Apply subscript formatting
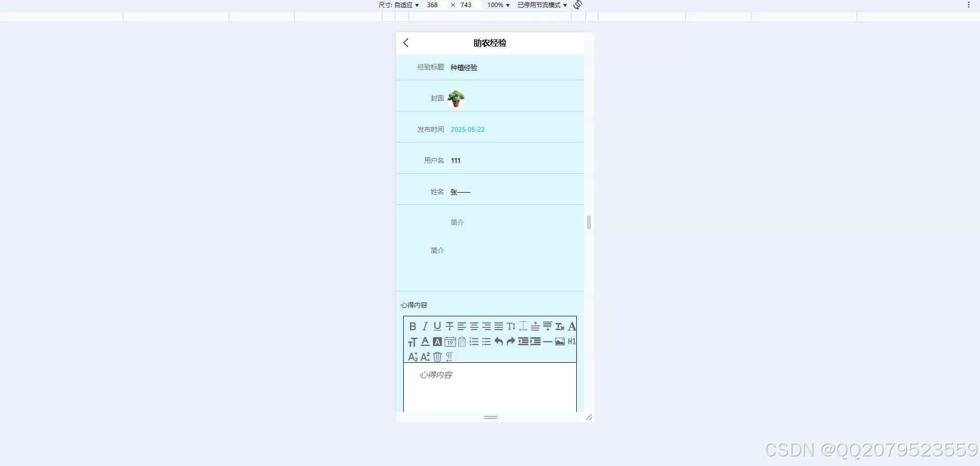The height and width of the screenshot is (466, 980). 413,357
